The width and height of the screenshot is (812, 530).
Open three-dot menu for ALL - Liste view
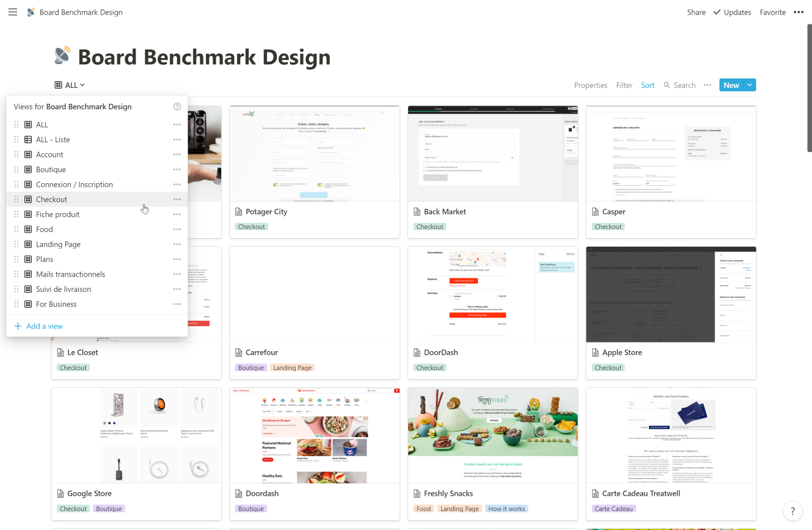point(177,140)
